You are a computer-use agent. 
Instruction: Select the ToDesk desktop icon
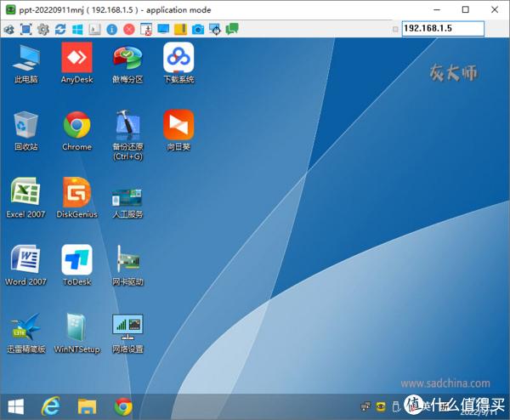tap(76, 265)
